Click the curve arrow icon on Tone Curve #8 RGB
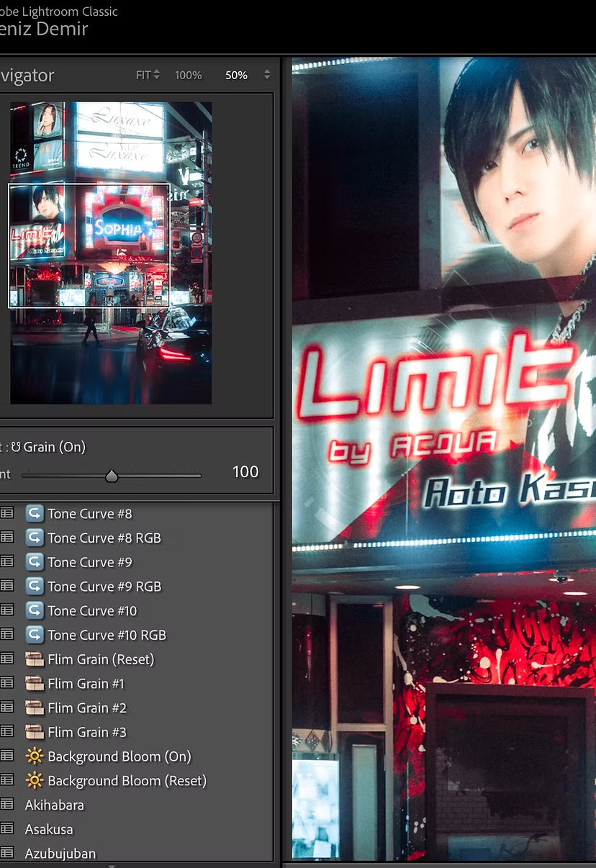 point(35,538)
